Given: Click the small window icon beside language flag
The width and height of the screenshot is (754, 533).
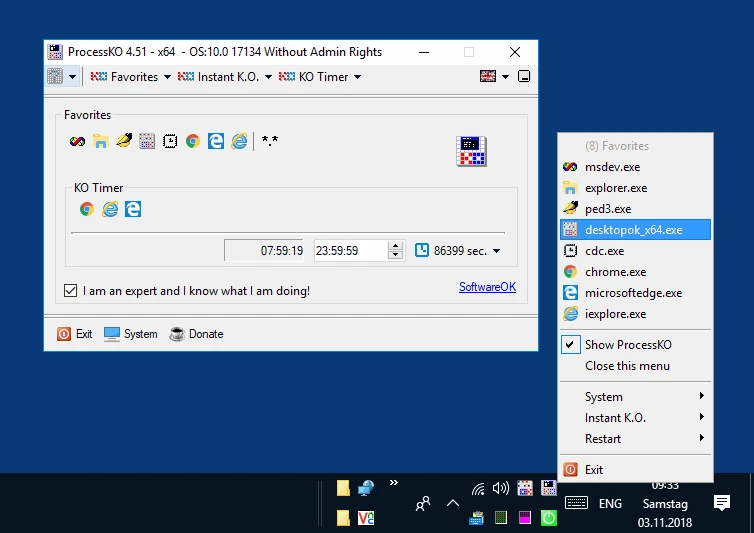Looking at the screenshot, I should 524,76.
